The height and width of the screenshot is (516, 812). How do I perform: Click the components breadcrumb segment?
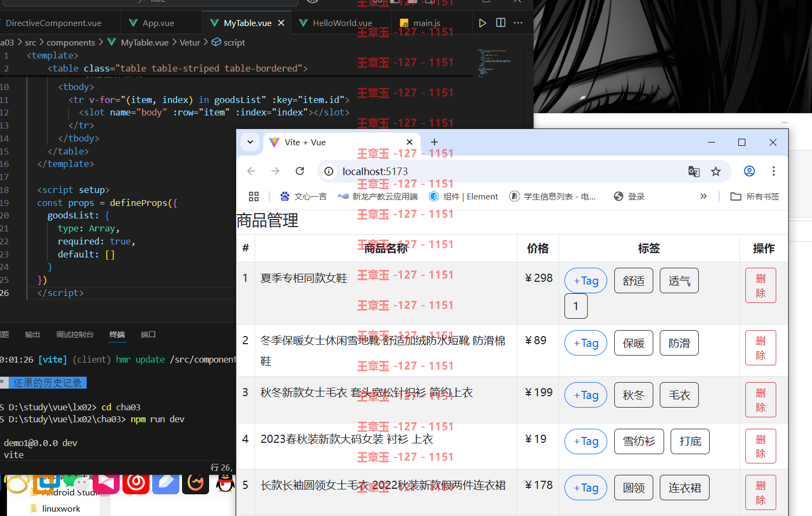tap(71, 42)
